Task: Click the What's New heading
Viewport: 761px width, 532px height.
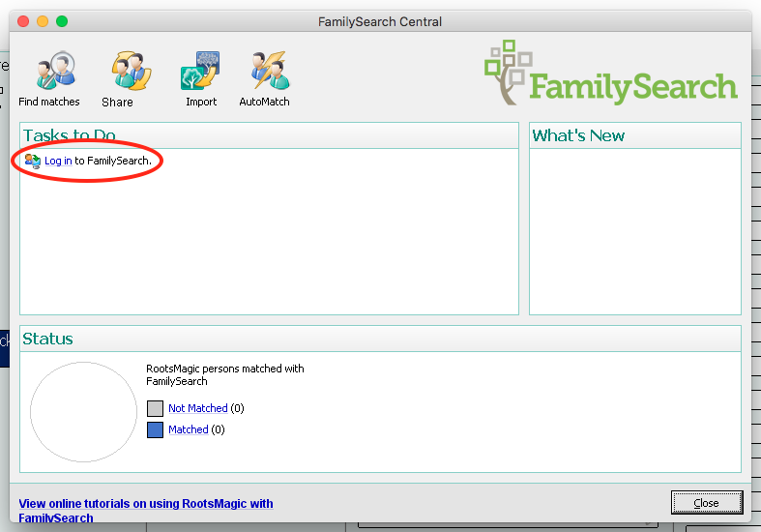Action: [x=578, y=135]
